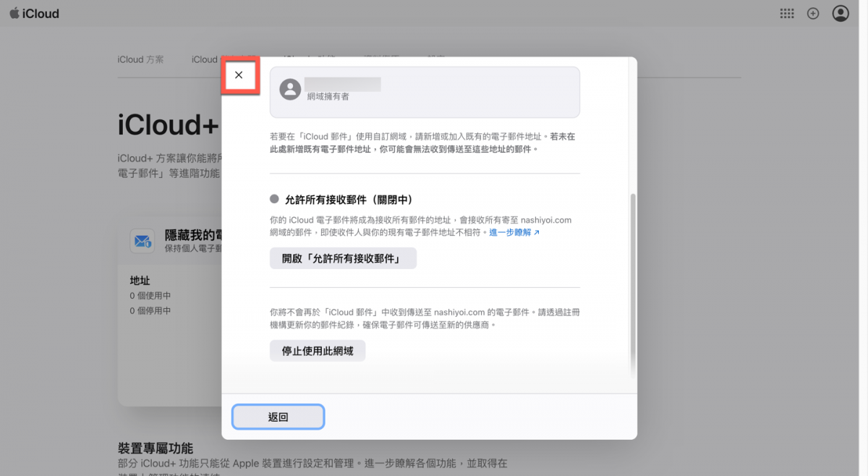Open the account profile avatar menu
Screen dimensions: 868x476
(x=841, y=14)
